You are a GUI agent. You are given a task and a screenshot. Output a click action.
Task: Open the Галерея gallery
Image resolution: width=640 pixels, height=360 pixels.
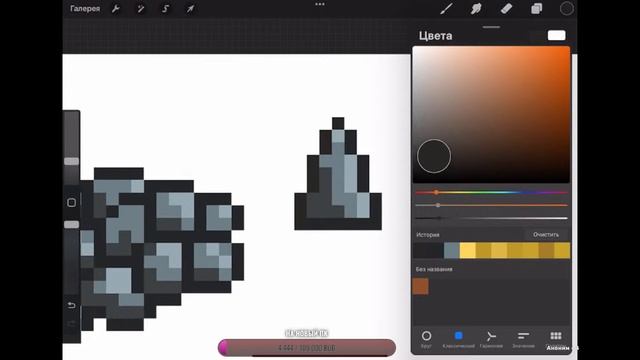coord(85,9)
